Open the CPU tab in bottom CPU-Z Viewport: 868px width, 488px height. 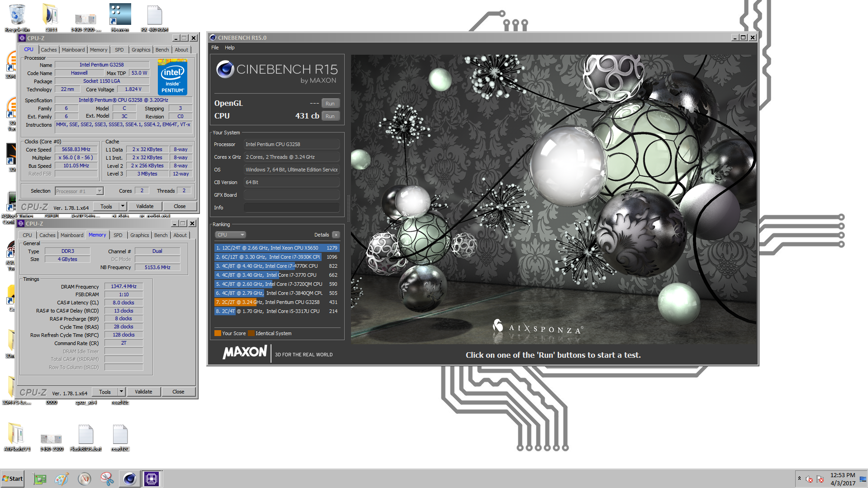(x=27, y=235)
